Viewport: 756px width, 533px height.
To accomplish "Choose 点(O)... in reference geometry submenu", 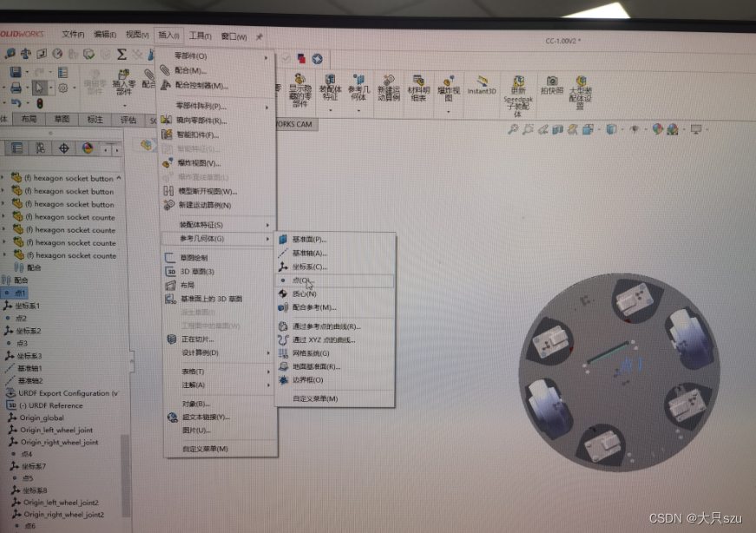I will [x=335, y=280].
